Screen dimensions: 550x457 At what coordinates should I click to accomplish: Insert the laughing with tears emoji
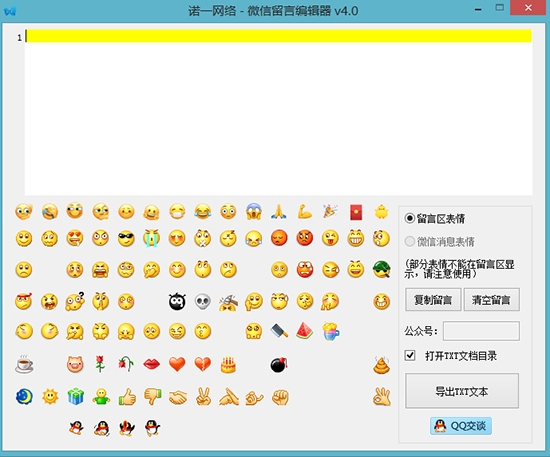pyautogui.click(x=203, y=212)
